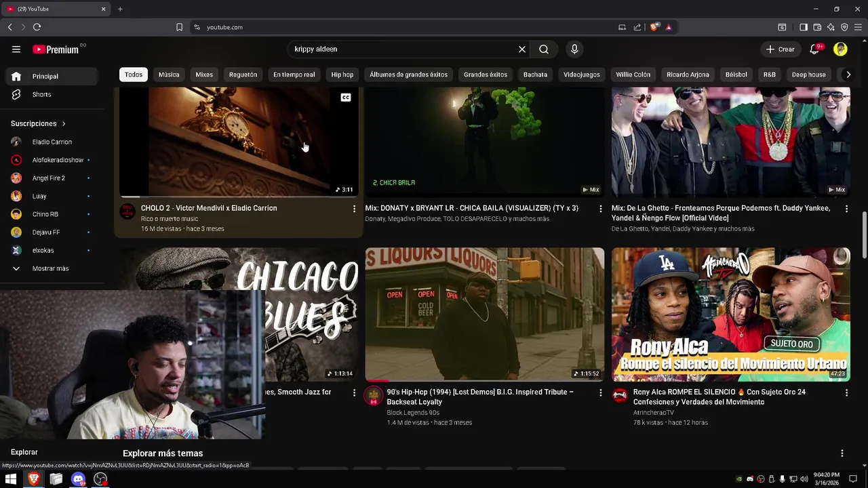Select the Bachata filter chip
This screenshot has height=488, width=868.
tap(535, 75)
